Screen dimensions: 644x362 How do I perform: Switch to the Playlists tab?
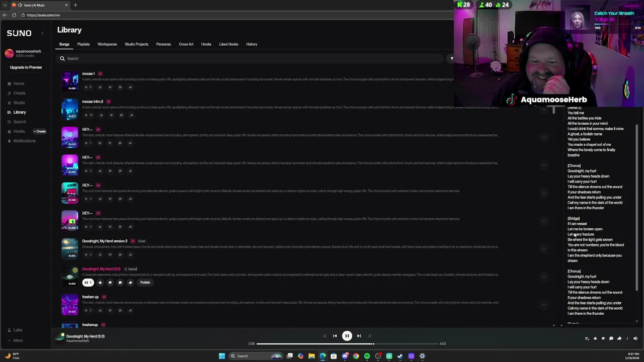(x=84, y=44)
